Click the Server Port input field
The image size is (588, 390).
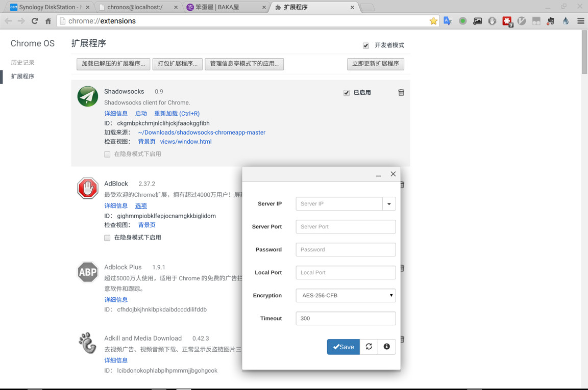pyautogui.click(x=346, y=227)
